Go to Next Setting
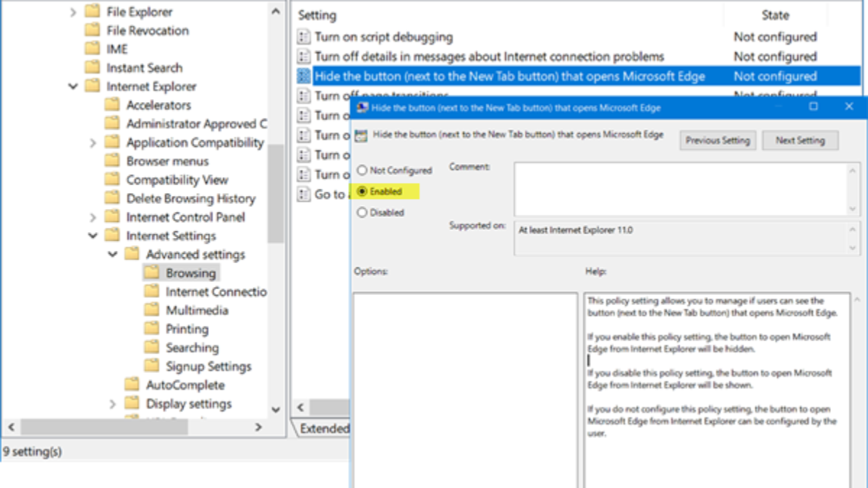The width and height of the screenshot is (868, 488). coord(800,140)
